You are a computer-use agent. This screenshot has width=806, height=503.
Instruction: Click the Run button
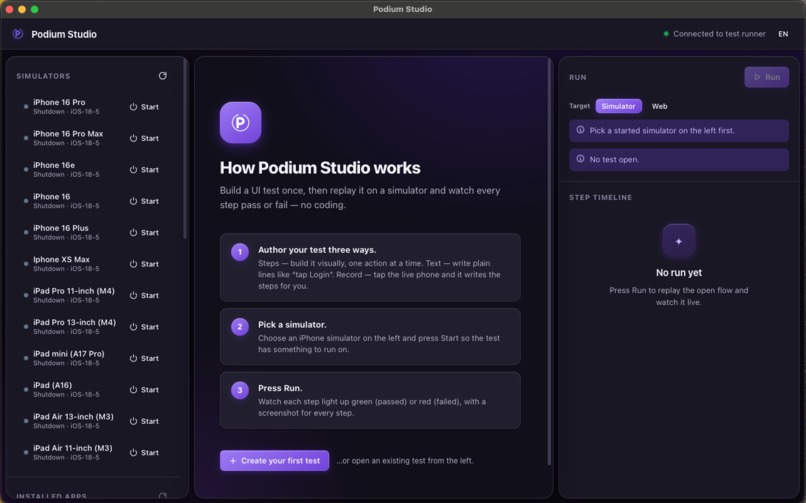coord(766,77)
